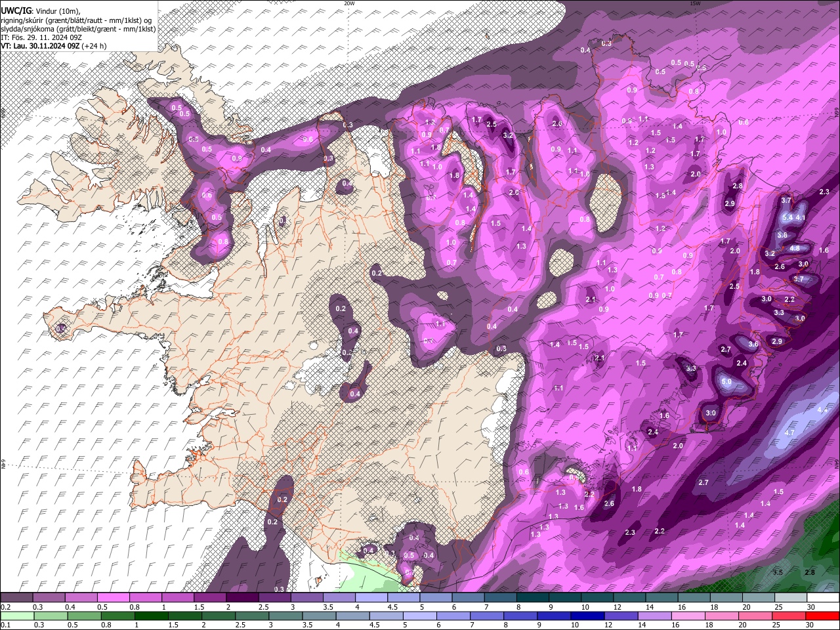Screen dimensions: 840x630
Task: Click the pale green rain swatch labelled 0.1
Action: (x=16, y=616)
